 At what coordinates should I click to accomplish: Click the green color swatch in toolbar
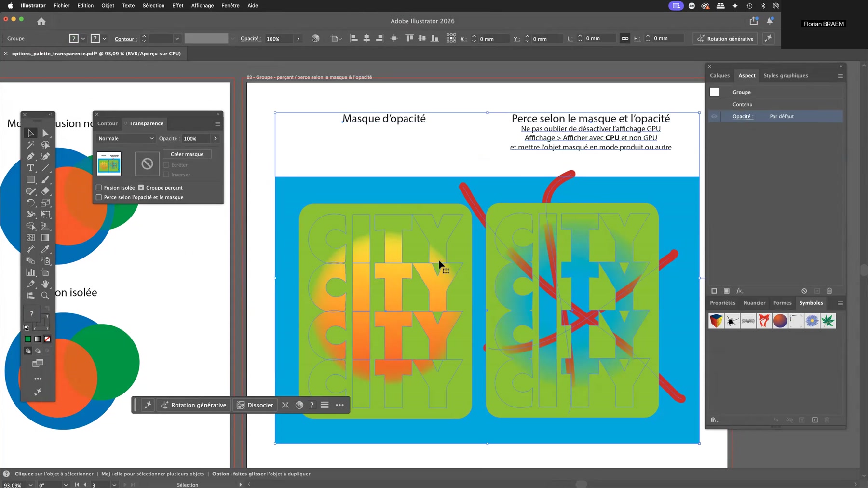[28, 339]
